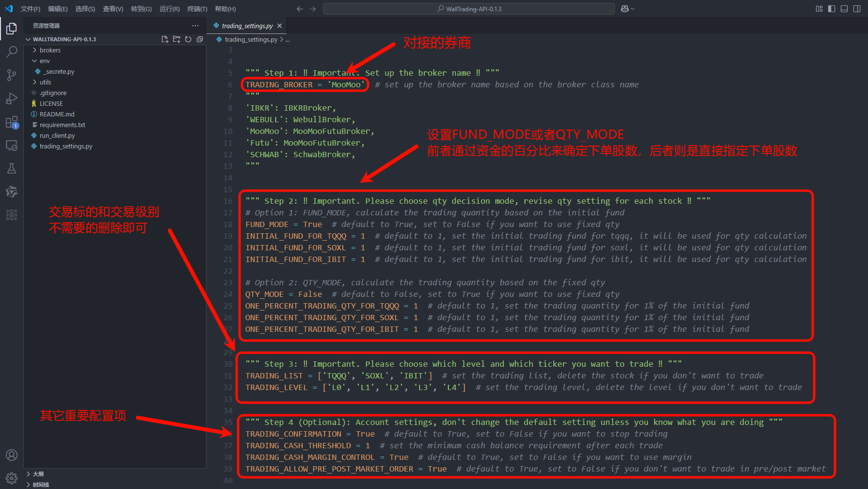Viewport: 868px width, 489px height.
Task: Open the Source Control view
Action: point(12,75)
